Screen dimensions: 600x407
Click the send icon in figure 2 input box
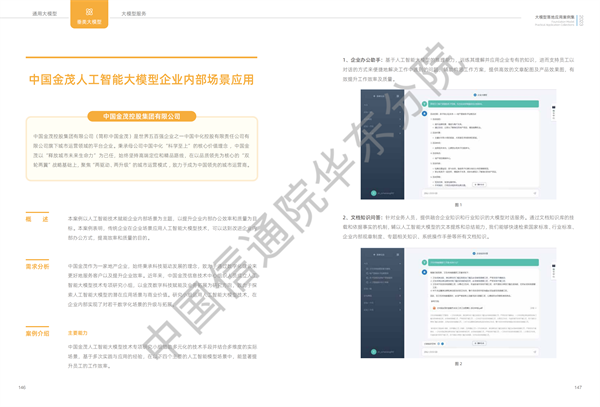tap(535, 352)
